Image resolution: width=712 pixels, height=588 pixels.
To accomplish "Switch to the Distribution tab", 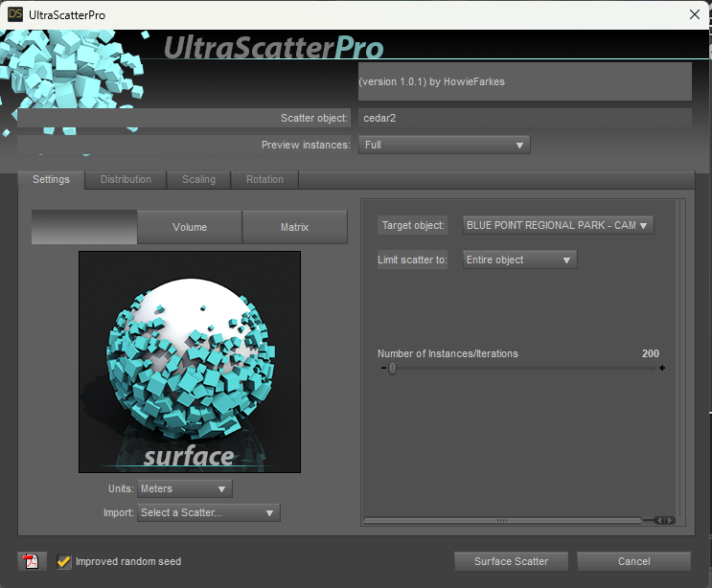I will [x=126, y=180].
